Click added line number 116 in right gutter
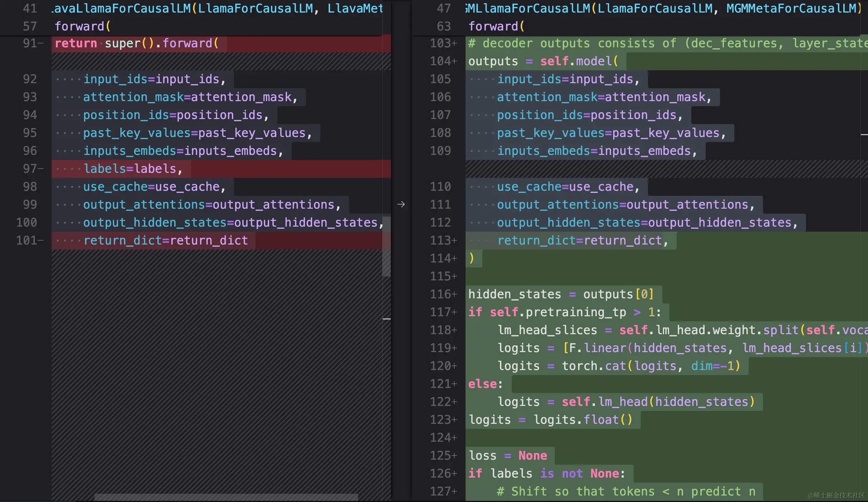 coord(441,294)
